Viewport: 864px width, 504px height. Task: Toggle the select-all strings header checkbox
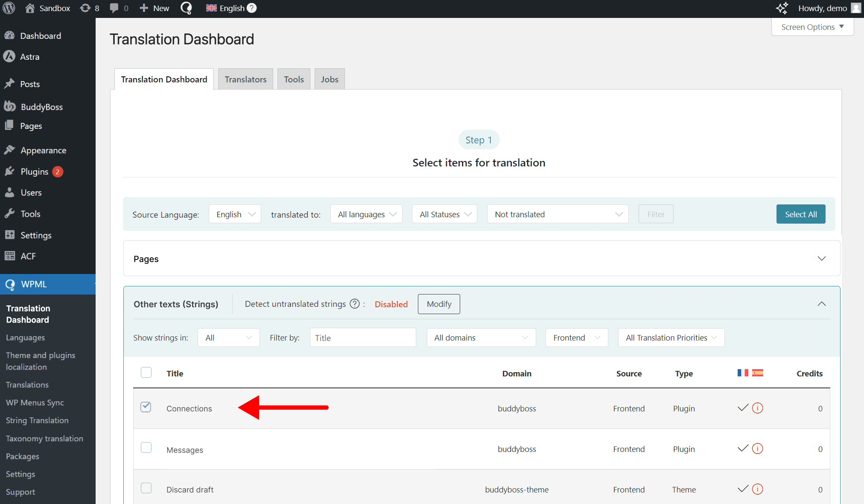[x=146, y=373]
